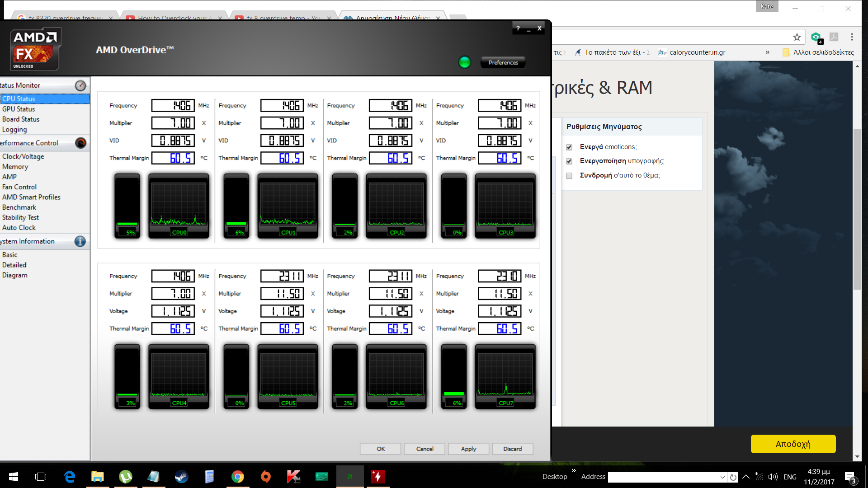The image size is (868, 488).
Task: Collapse the Status Monitor section
Action: click(45, 85)
